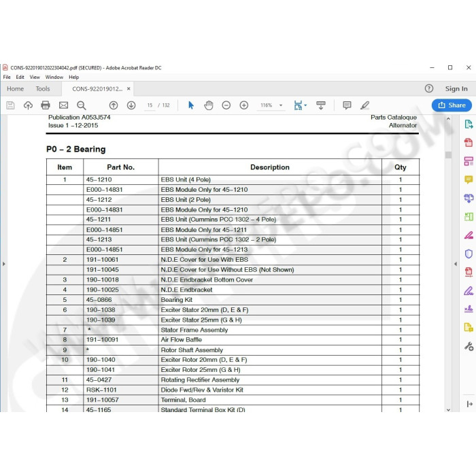Screen dimensions: 476x476
Task: Open Protect shield tool in right pane
Action: (x=469, y=254)
